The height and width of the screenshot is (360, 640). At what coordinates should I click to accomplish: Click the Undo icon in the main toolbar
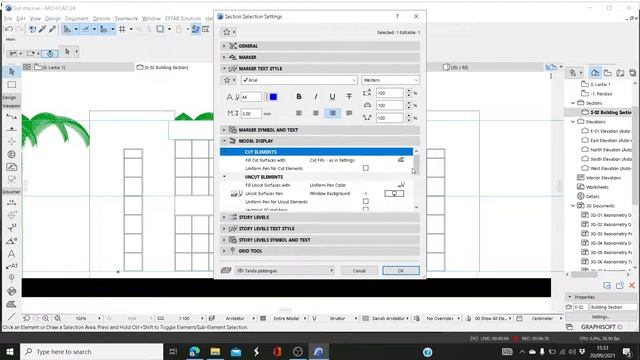(9, 29)
